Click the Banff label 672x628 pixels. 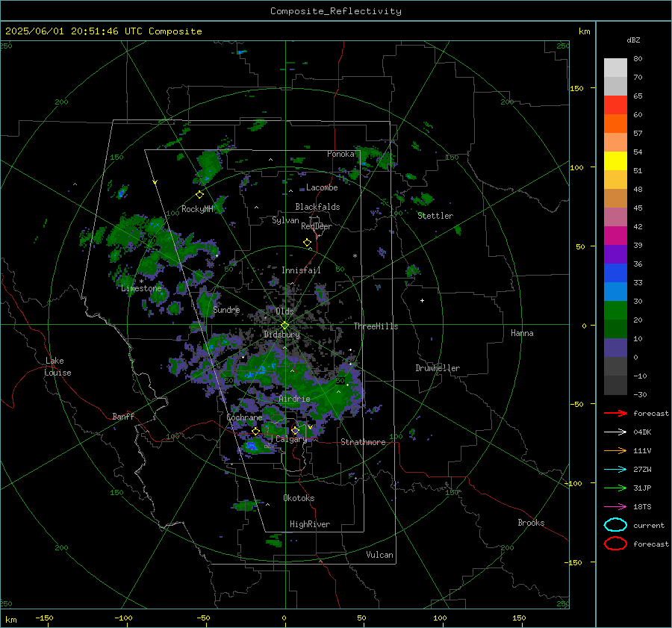click(123, 416)
